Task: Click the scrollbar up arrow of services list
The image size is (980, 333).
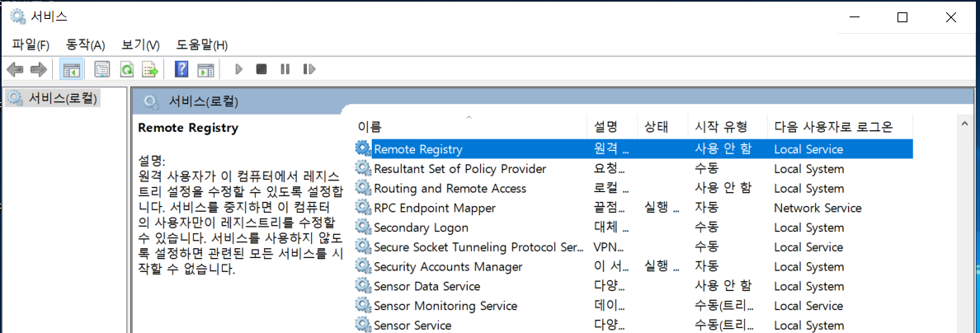Action: tap(966, 125)
